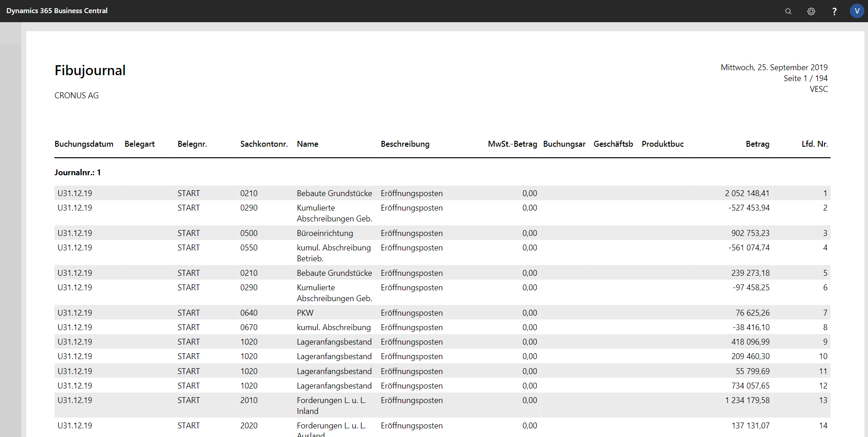The width and height of the screenshot is (868, 437).
Task: Click the Sachkontonr. column header
Action: pos(264,144)
